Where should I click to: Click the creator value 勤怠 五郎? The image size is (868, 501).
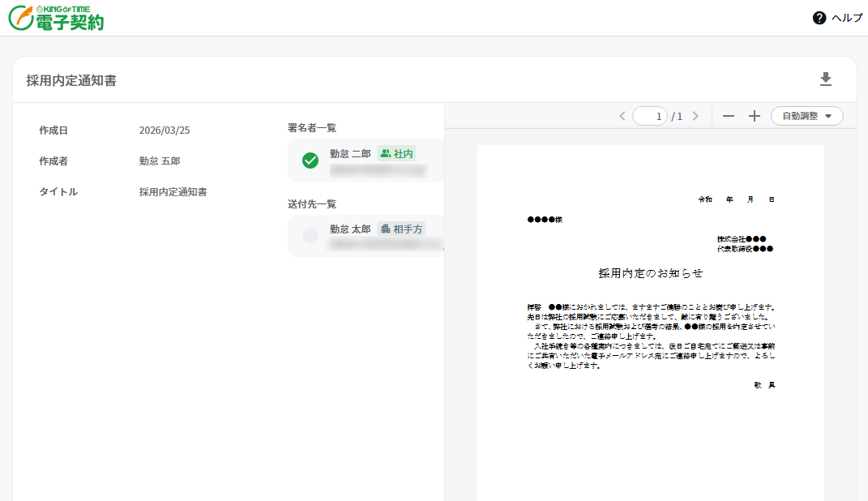160,161
